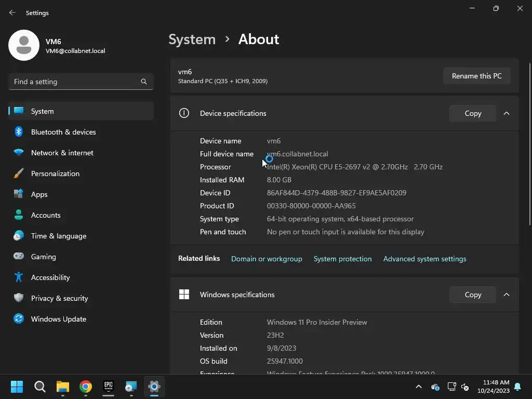Copy the Windows specifications

pos(473,295)
